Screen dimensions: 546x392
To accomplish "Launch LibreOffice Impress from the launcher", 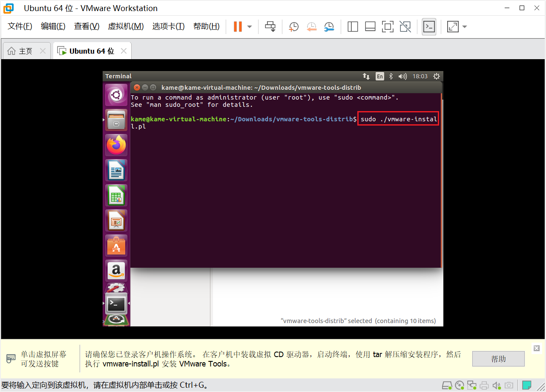I will pos(116,220).
